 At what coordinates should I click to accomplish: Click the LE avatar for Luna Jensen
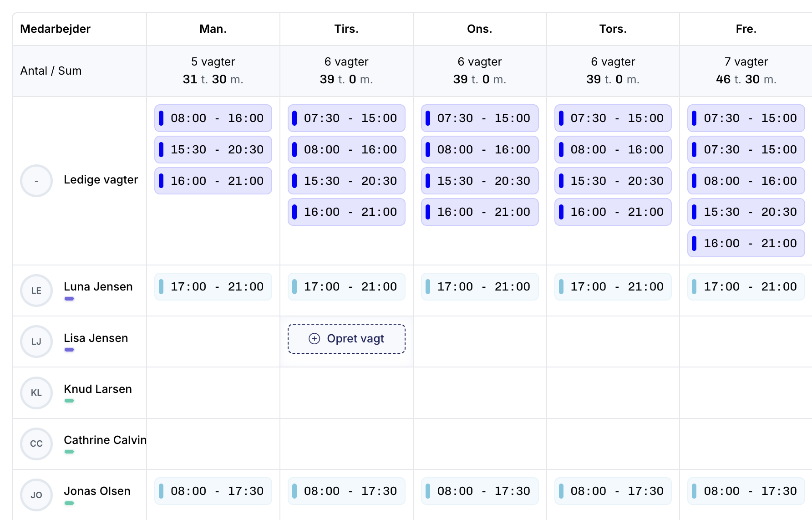pyautogui.click(x=36, y=291)
